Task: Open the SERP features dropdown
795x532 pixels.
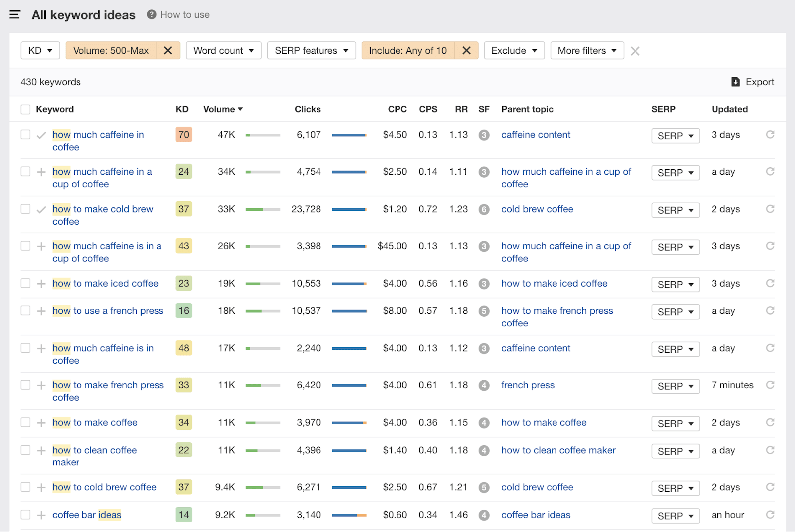Action: click(x=311, y=50)
